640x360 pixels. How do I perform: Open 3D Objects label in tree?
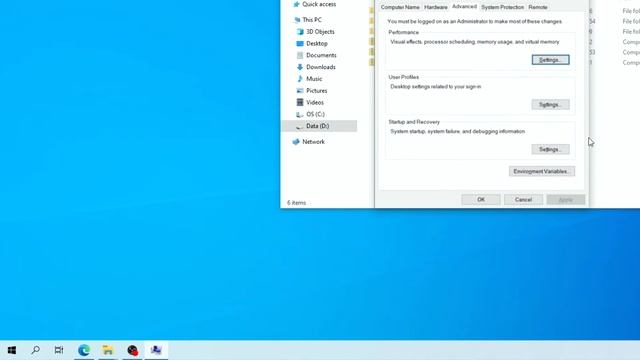[320, 31]
